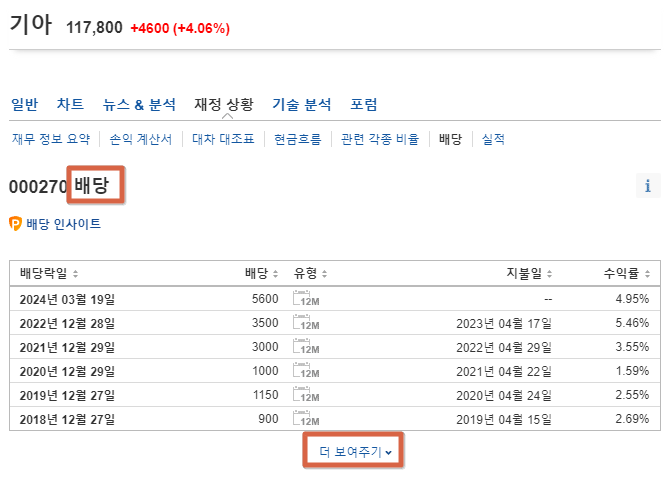This screenshot has height=478, width=672.
Task: Open the 실적 link
Action: tap(493, 139)
